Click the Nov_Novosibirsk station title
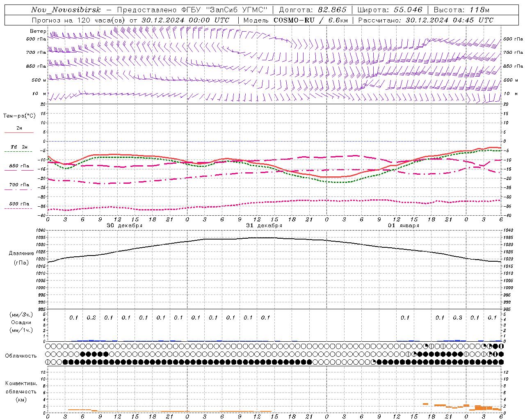 tap(66, 10)
